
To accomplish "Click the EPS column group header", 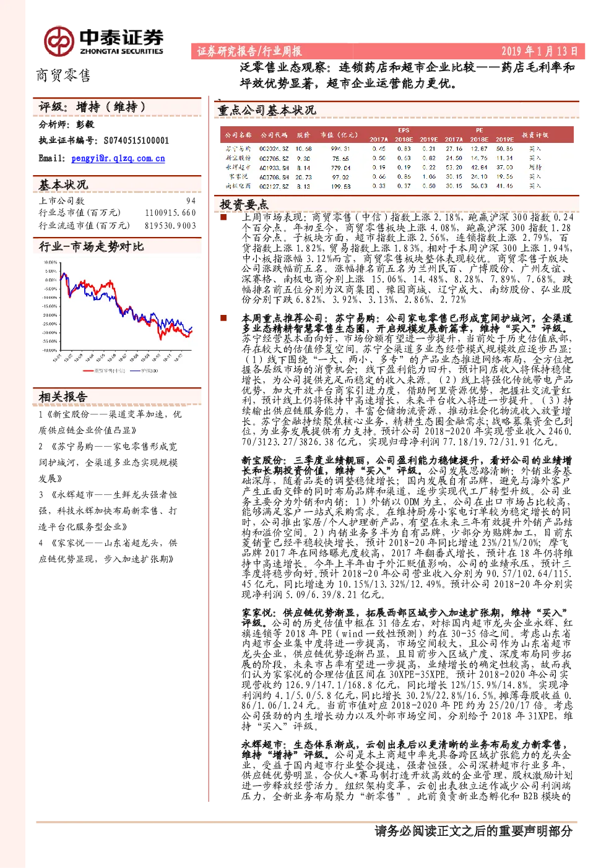I will [404, 131].
